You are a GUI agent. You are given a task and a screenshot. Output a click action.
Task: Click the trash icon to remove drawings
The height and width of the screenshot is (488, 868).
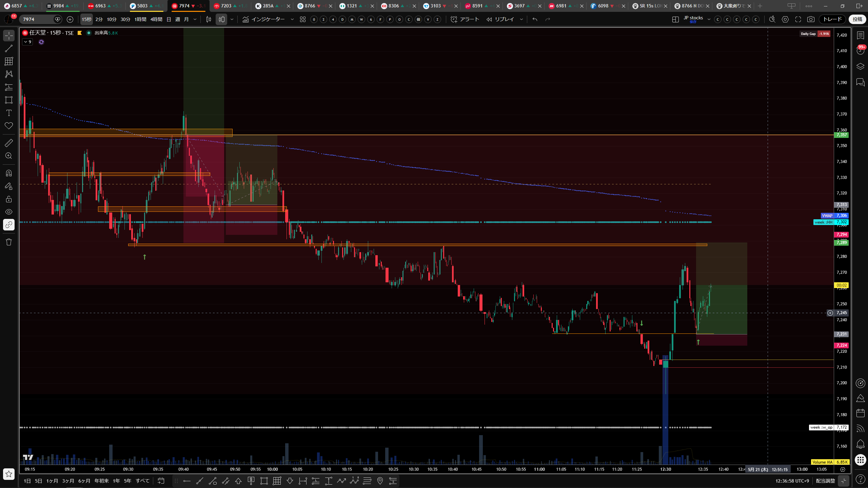point(9,242)
